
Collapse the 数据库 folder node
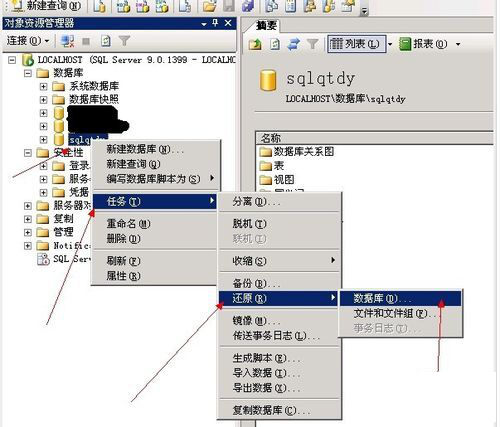[x=28, y=73]
